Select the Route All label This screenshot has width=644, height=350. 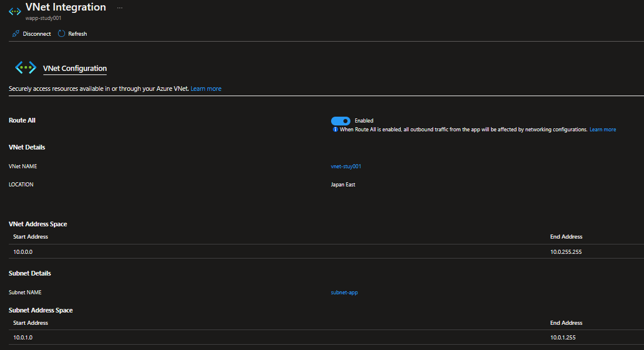22,120
